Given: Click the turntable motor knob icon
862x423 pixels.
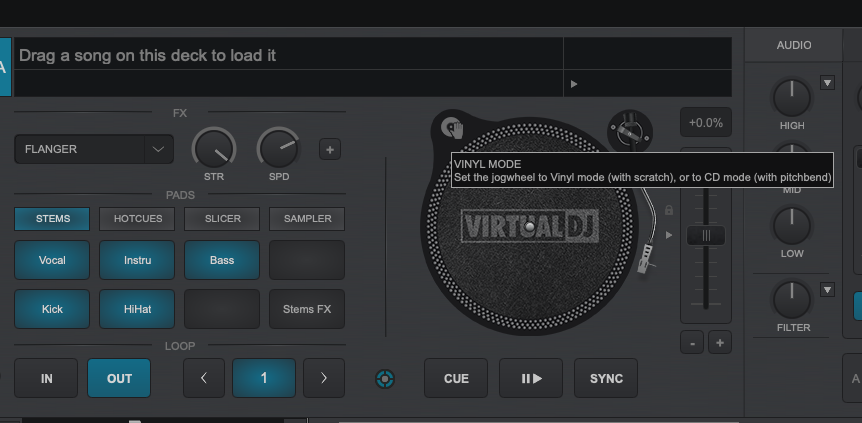Looking at the screenshot, I should (630, 131).
